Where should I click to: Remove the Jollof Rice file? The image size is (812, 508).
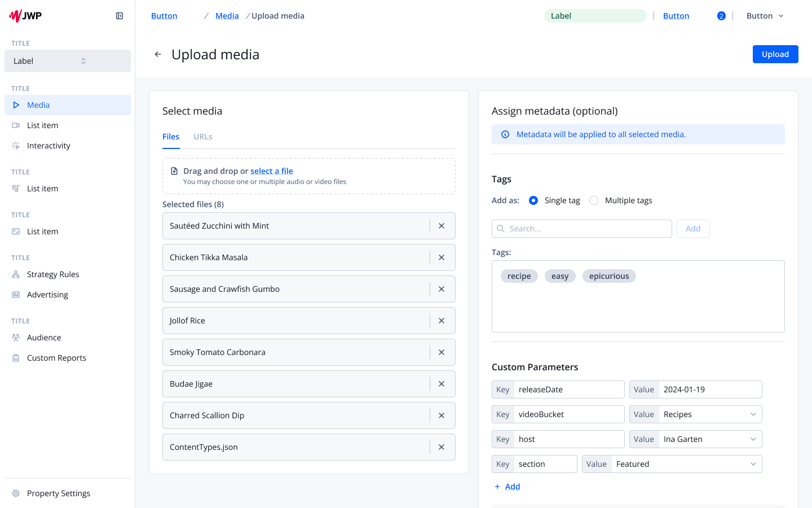(x=442, y=321)
